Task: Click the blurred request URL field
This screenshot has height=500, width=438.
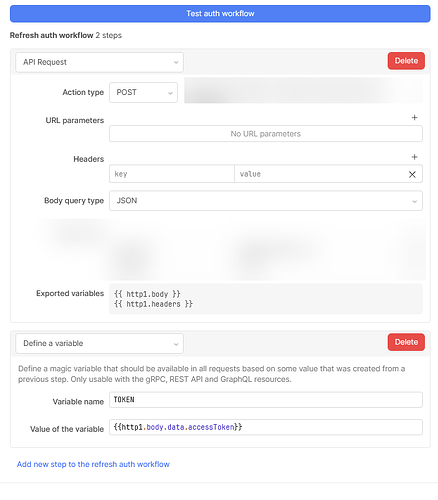Action: tap(303, 91)
